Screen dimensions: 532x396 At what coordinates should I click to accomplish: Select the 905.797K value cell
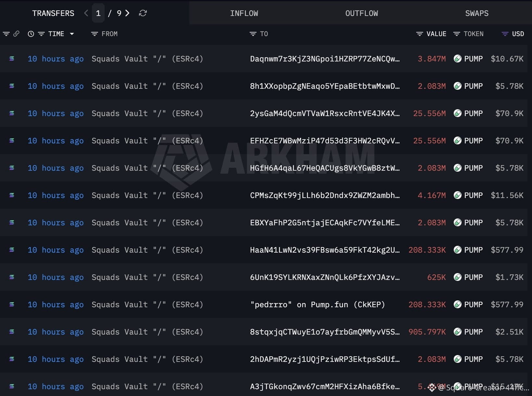427,332
